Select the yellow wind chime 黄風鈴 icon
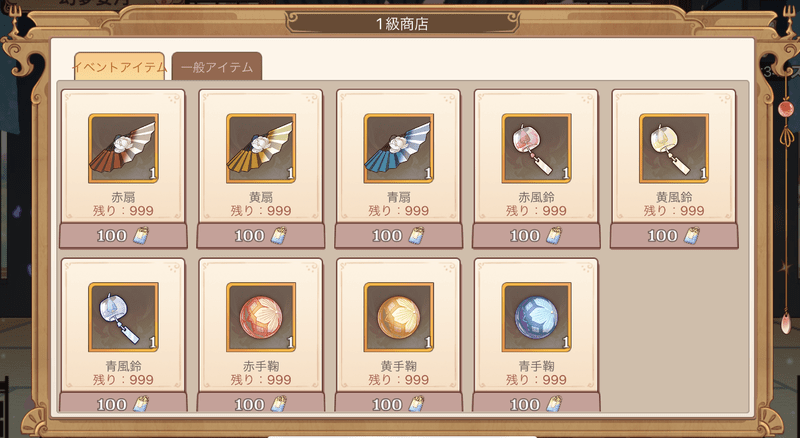800x438 pixels. (x=674, y=149)
